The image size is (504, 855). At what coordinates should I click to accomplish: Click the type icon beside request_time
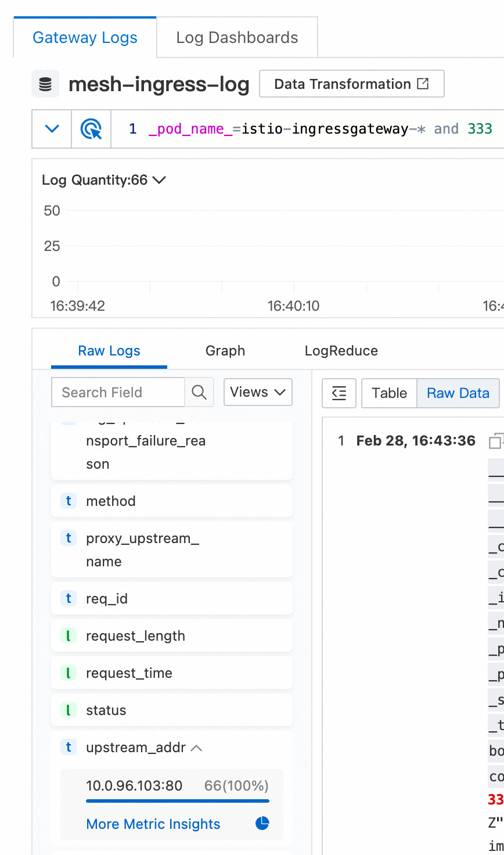[x=69, y=673]
